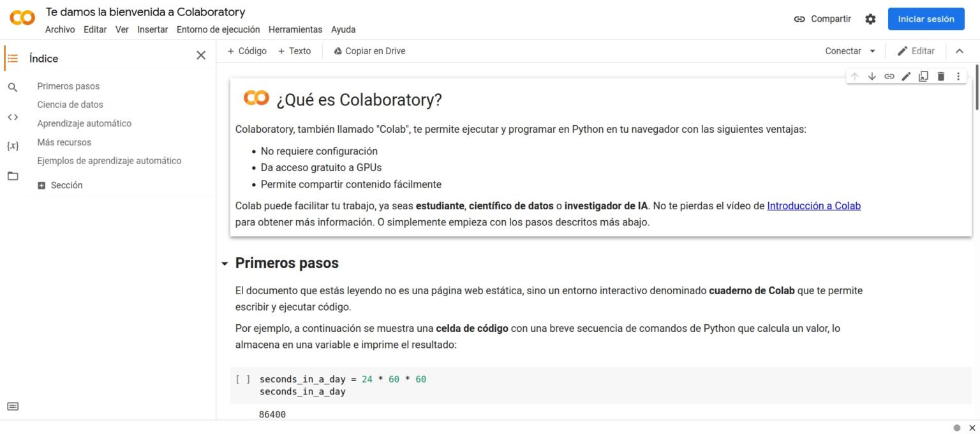Delete the cell with the trash icon

point(940,76)
